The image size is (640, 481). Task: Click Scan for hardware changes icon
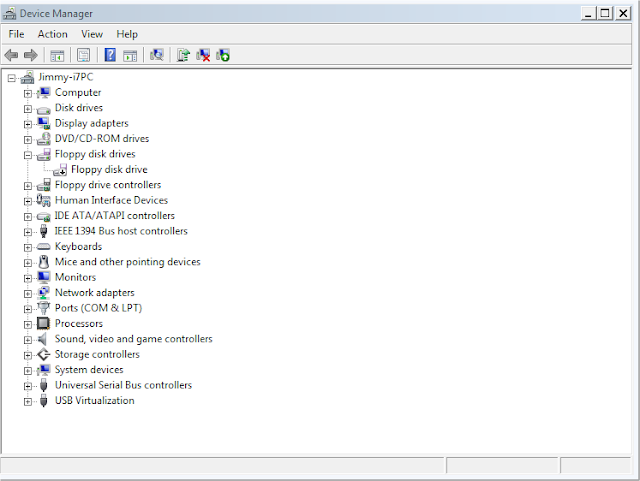(x=157, y=55)
